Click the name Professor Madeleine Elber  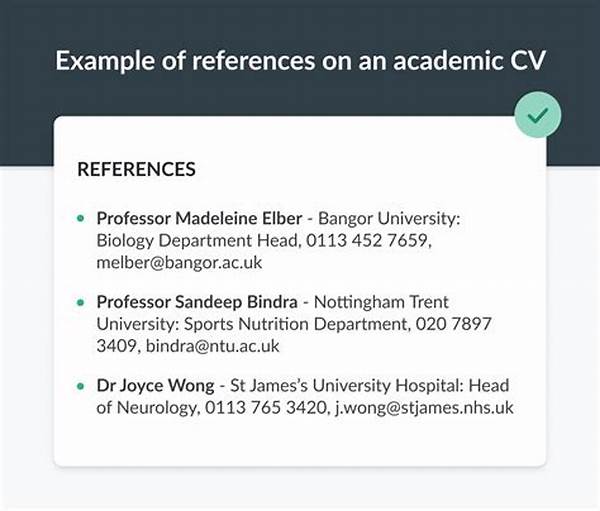coord(199,219)
